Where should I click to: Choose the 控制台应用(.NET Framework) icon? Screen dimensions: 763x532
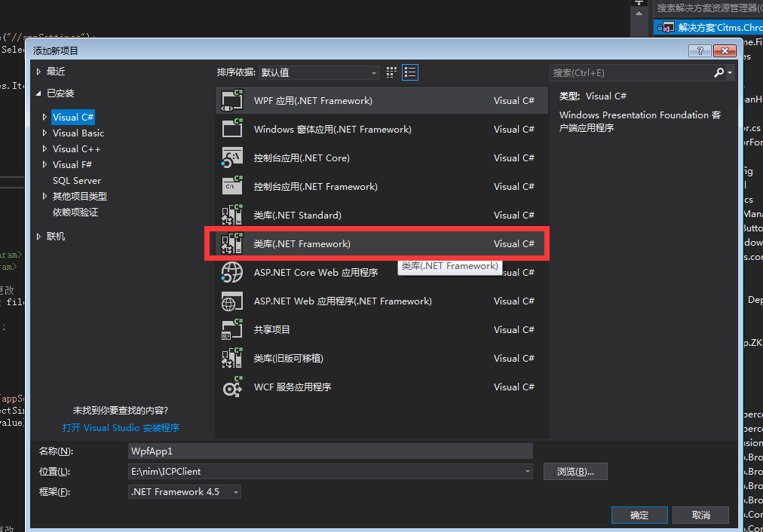coord(232,186)
